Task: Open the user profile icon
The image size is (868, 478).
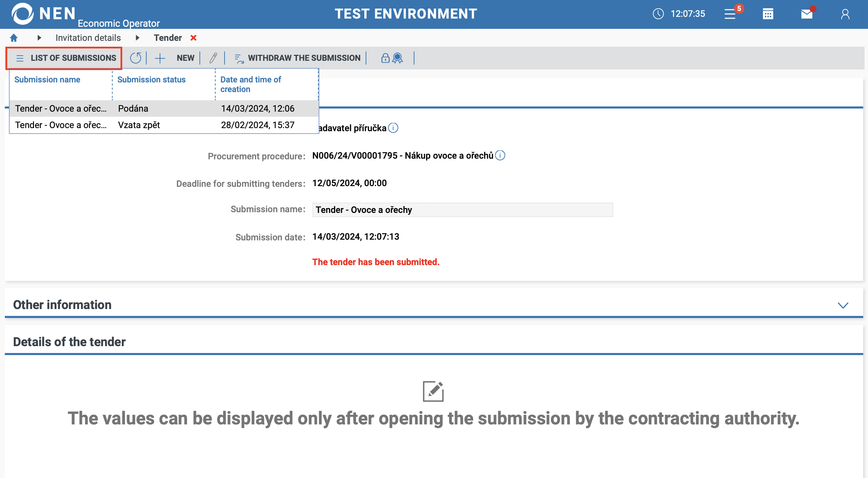Action: click(845, 14)
